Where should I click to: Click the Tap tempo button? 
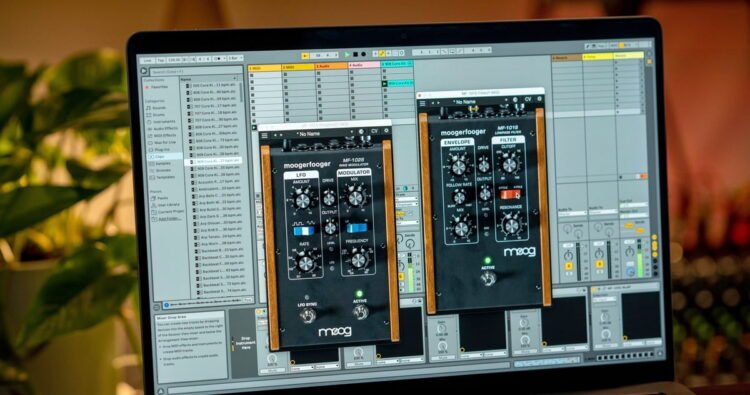pos(161,60)
